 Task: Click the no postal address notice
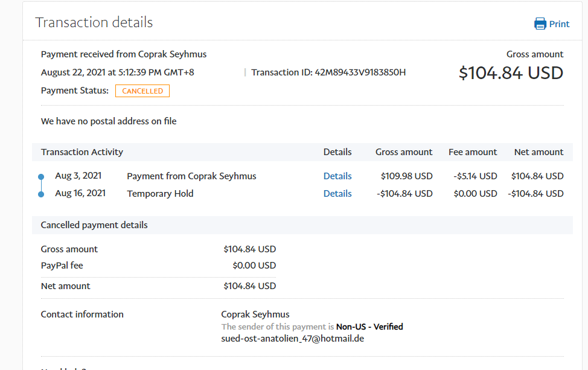pyautogui.click(x=109, y=121)
